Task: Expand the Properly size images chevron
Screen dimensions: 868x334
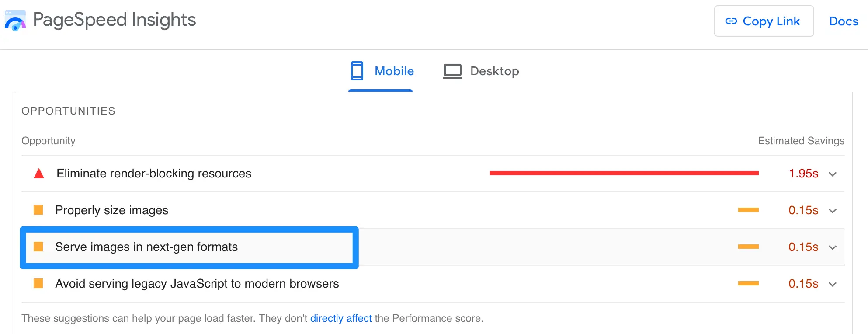Action: pos(833,211)
